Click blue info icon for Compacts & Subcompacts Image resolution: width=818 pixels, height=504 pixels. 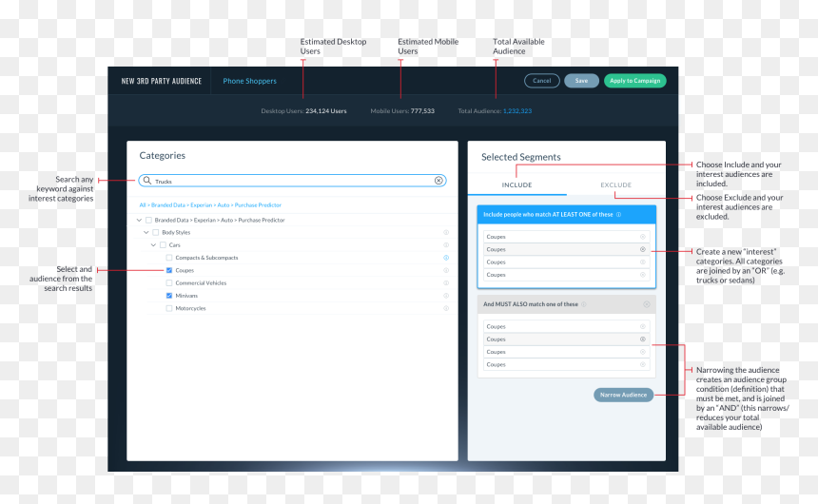click(x=446, y=258)
